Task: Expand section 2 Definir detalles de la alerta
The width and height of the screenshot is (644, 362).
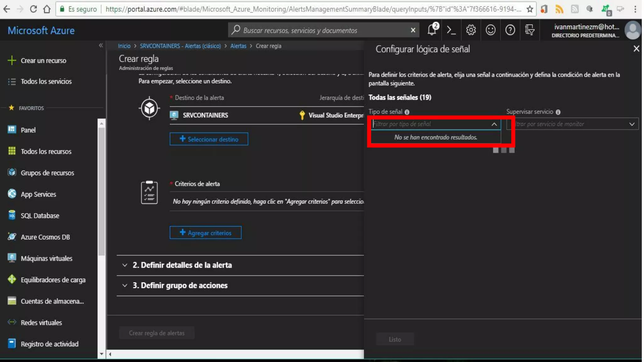Action: click(182, 265)
